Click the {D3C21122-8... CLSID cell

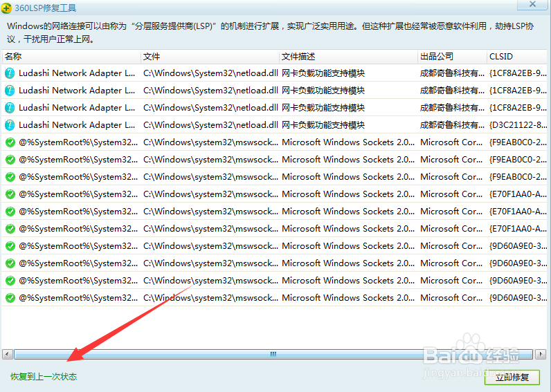518,125
